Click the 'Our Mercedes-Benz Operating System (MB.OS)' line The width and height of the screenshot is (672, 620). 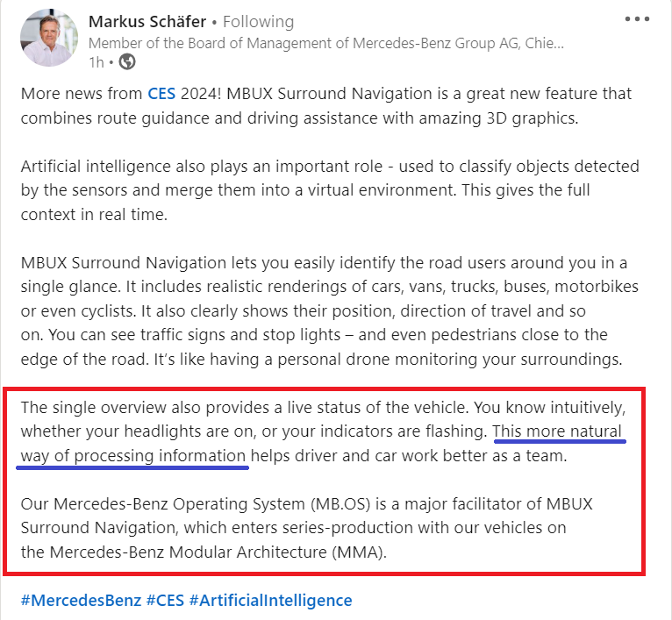tap(306, 504)
